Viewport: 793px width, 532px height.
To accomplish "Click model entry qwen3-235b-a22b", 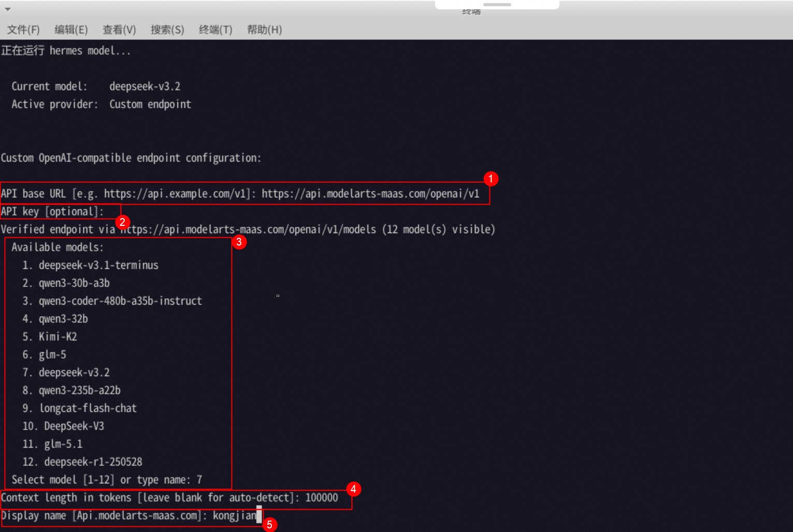I will [x=80, y=391].
